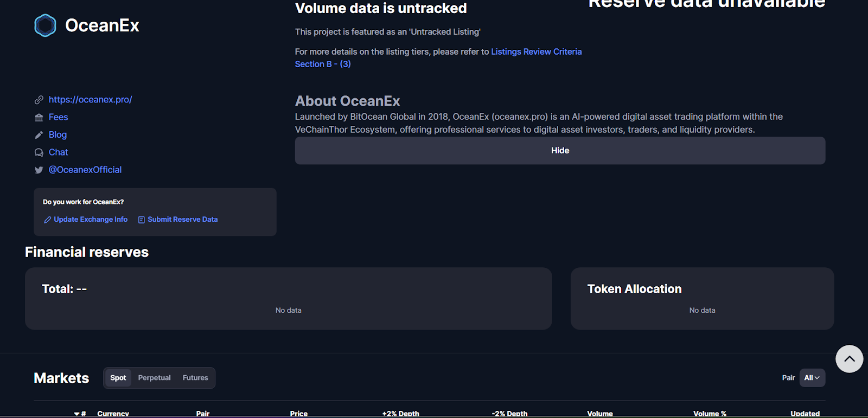Open the Pair All dropdown
Viewport: 868px width, 418px height.
(x=812, y=378)
